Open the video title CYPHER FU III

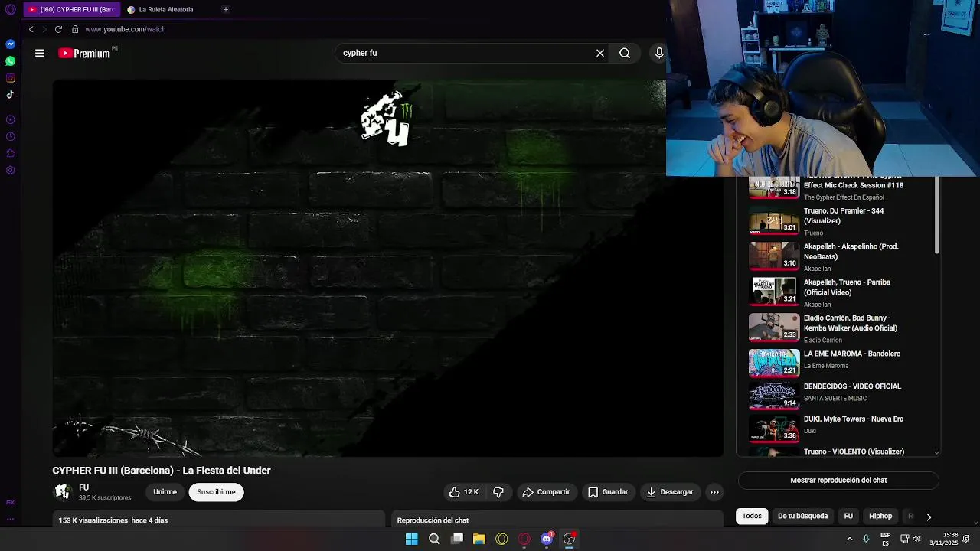[x=162, y=471]
